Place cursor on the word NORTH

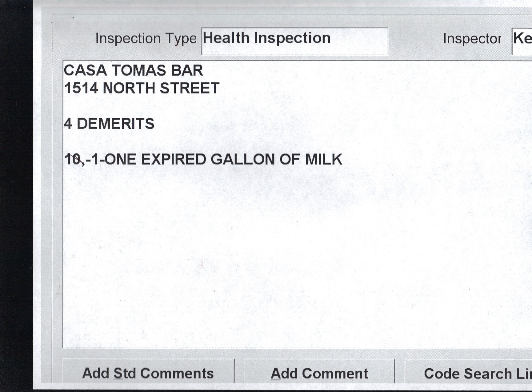tap(129, 88)
